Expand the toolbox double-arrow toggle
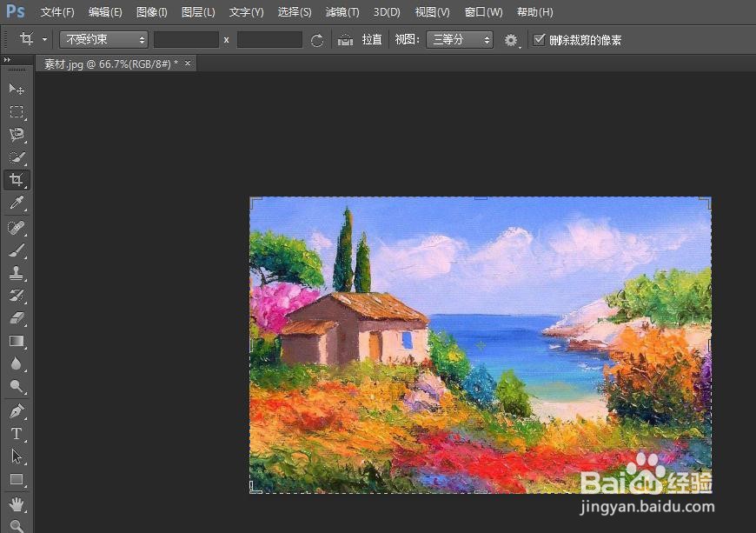The image size is (756, 533). (7, 60)
